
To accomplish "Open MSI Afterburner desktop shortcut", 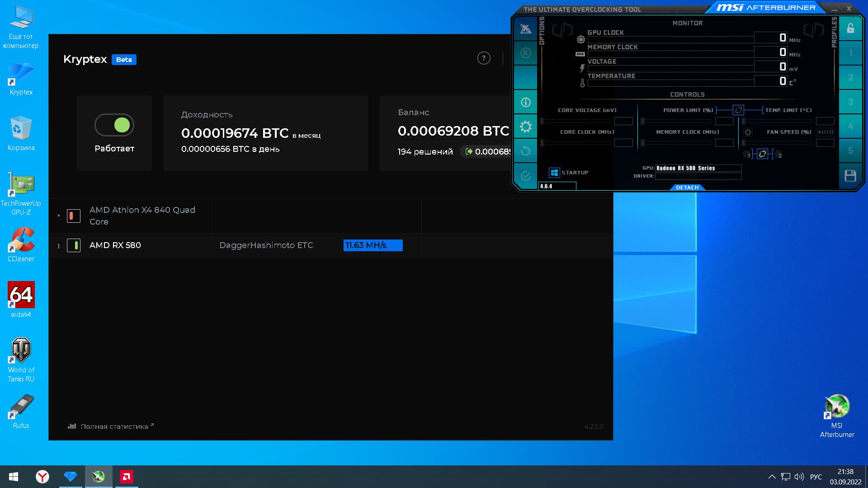I will click(x=837, y=416).
